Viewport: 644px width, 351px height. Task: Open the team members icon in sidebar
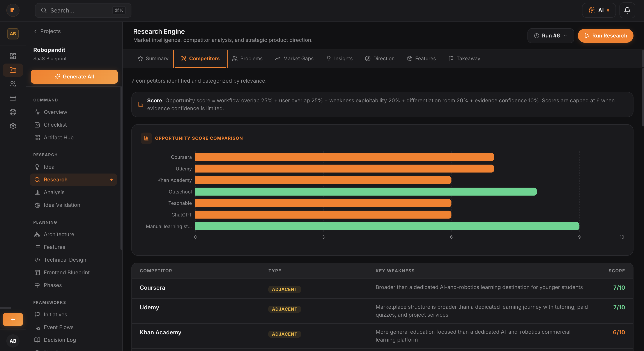[13, 84]
